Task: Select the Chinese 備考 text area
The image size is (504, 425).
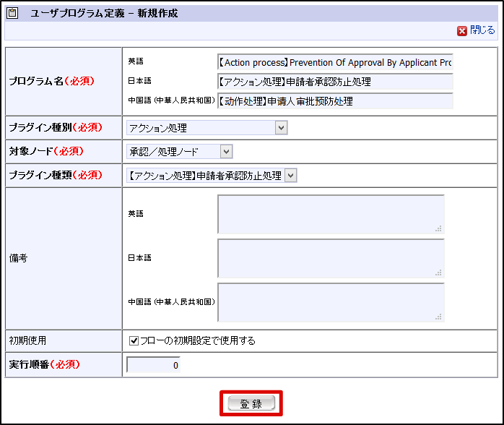Action: (330, 302)
